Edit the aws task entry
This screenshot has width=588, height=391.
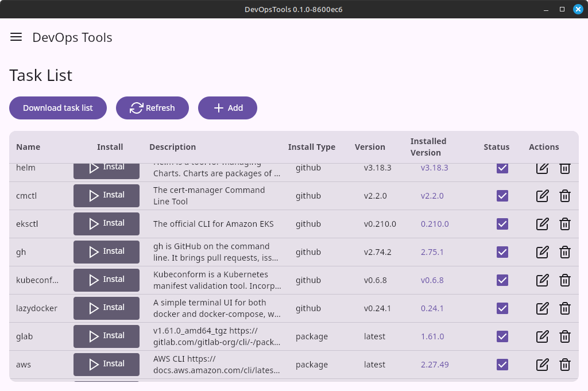[542, 365]
